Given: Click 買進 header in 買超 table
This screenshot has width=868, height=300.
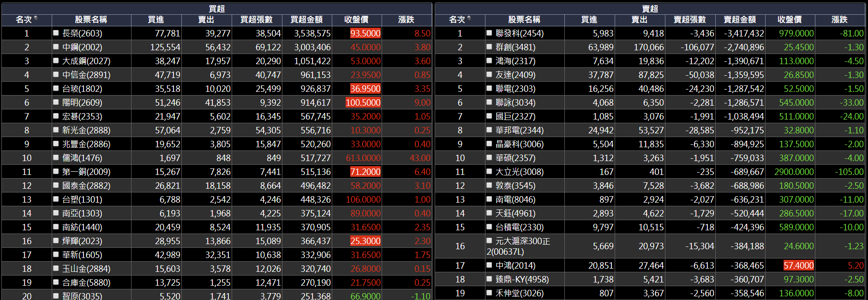Looking at the screenshot, I should pyautogui.click(x=156, y=19).
